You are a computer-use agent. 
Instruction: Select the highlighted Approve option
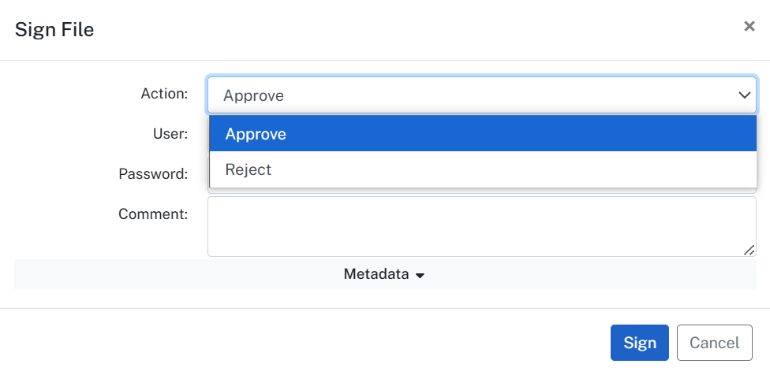(483, 134)
